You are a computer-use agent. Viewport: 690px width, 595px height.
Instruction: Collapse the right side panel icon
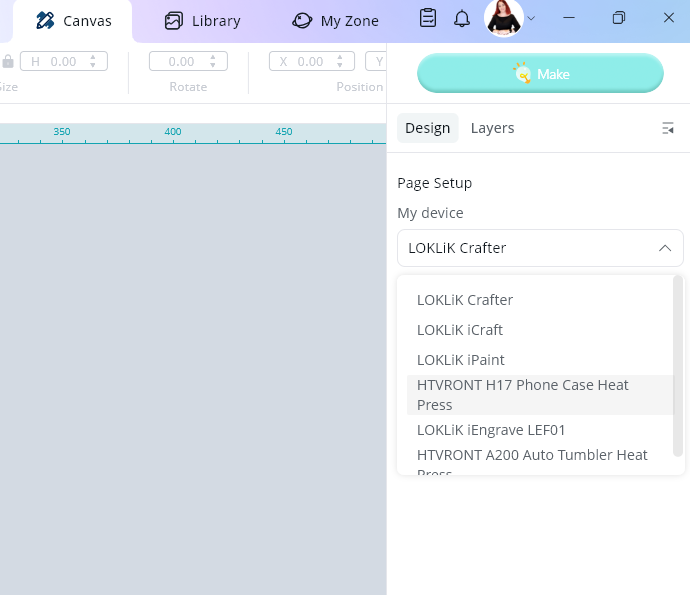click(668, 128)
